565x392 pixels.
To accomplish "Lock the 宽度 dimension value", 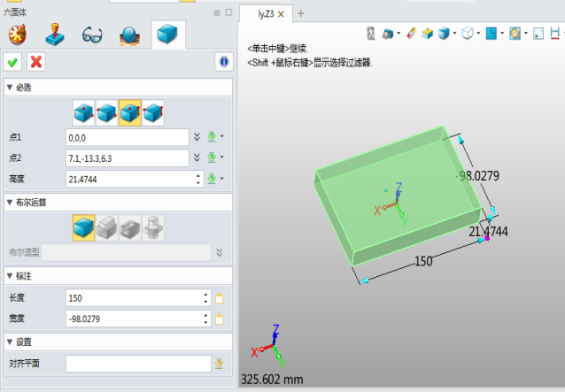I will [219, 318].
